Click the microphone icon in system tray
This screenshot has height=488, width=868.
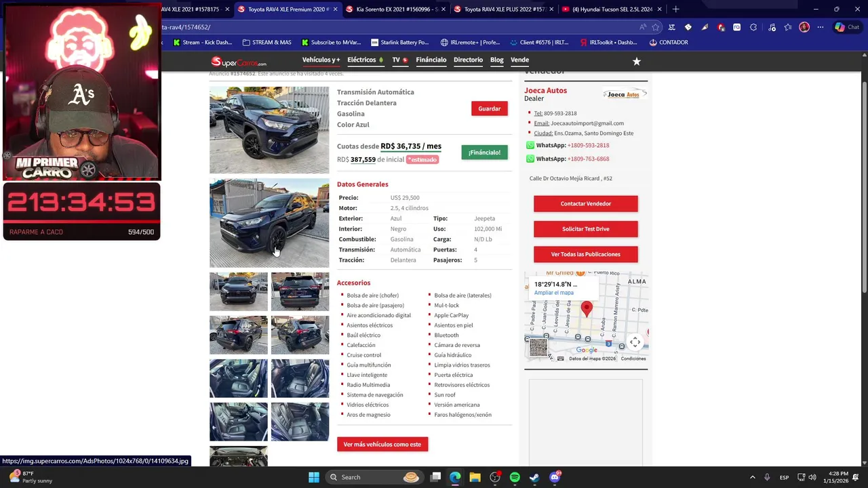click(x=767, y=477)
